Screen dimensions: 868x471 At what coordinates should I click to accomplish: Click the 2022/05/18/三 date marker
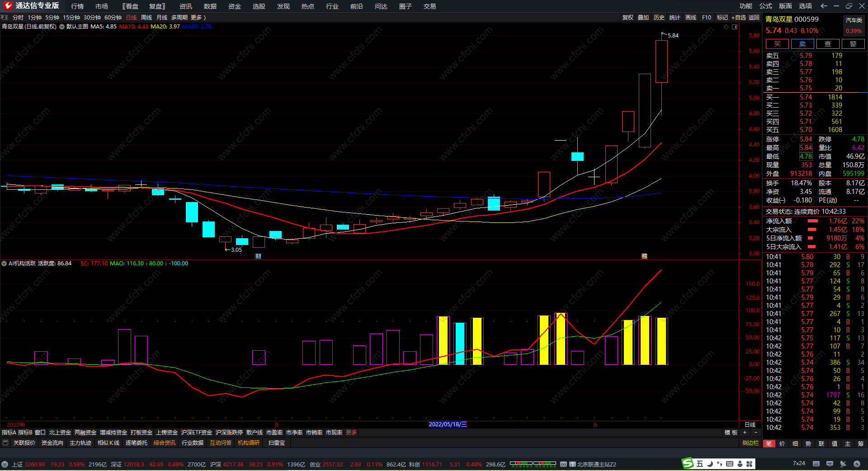point(448,424)
